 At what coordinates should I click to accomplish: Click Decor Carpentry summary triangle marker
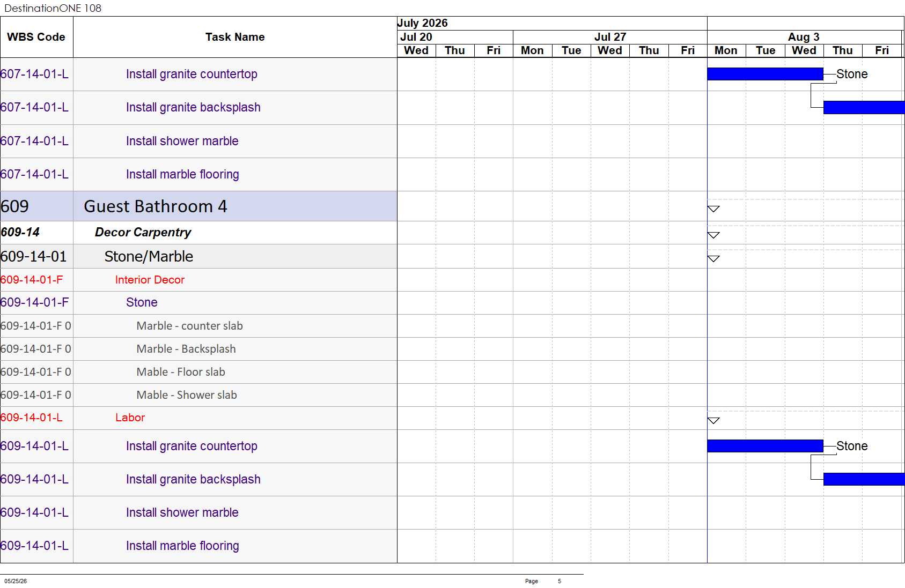click(713, 235)
